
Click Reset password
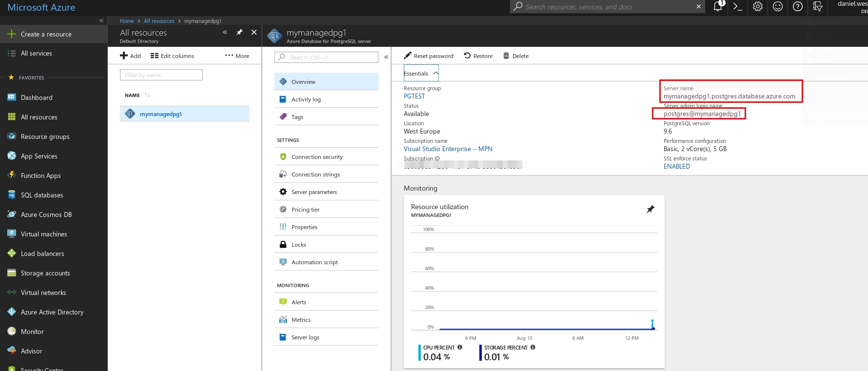[429, 56]
